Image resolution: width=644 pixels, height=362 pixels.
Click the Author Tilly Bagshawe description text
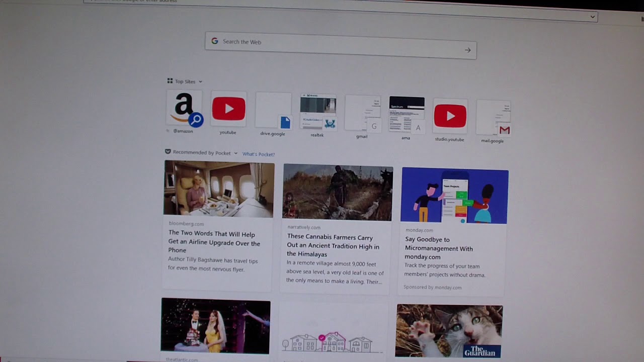[213, 265]
